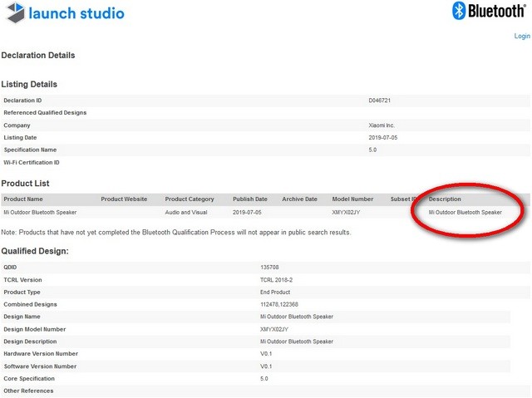Click the Description column header
Viewport: 532px width, 398px height.
(445, 199)
